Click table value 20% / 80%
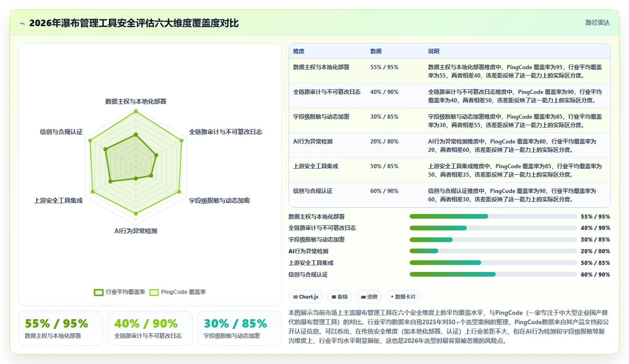Image resolution: width=629 pixels, height=364 pixels. click(x=384, y=142)
